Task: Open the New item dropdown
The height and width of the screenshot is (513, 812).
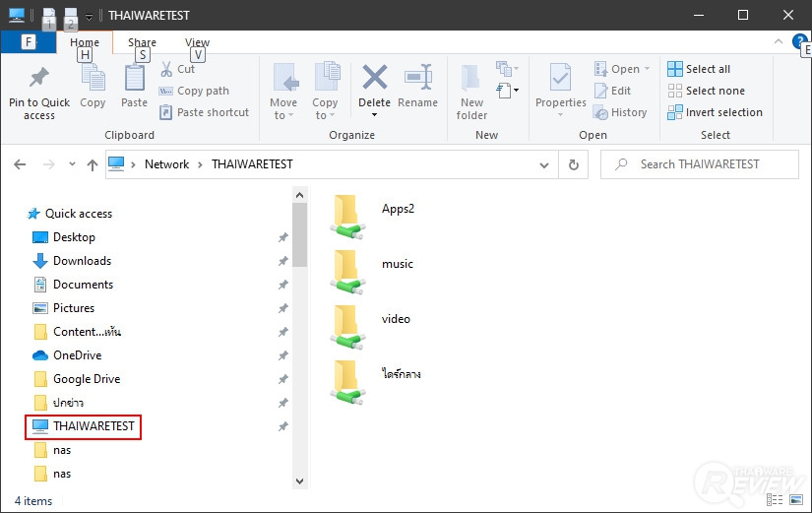Action: click(508, 69)
